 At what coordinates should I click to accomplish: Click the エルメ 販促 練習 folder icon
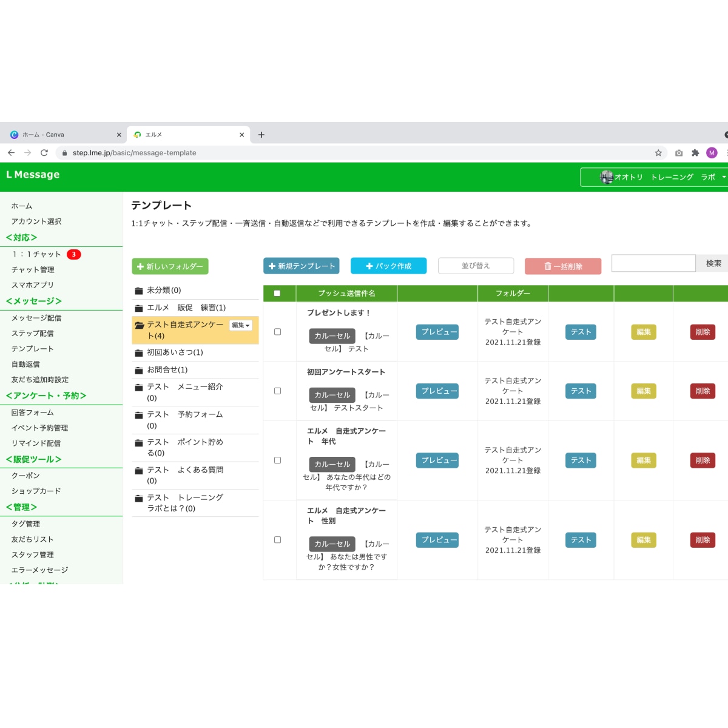(x=139, y=308)
